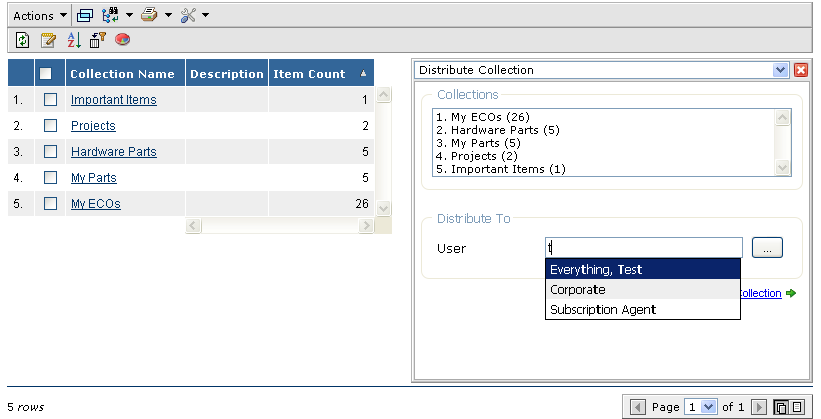
Task: Click the User text input field
Action: (643, 248)
